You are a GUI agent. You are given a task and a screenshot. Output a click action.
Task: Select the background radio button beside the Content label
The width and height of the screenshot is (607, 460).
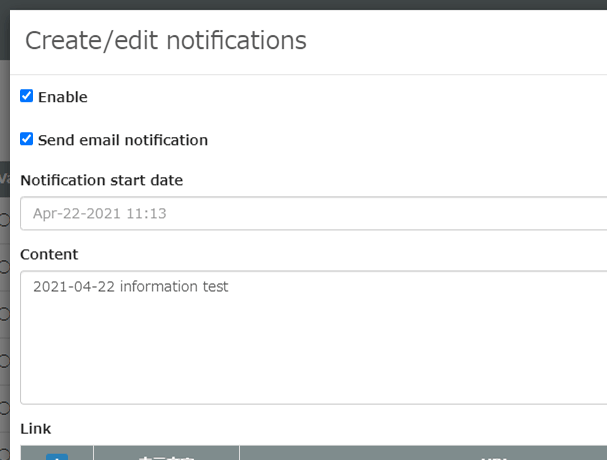4,266
